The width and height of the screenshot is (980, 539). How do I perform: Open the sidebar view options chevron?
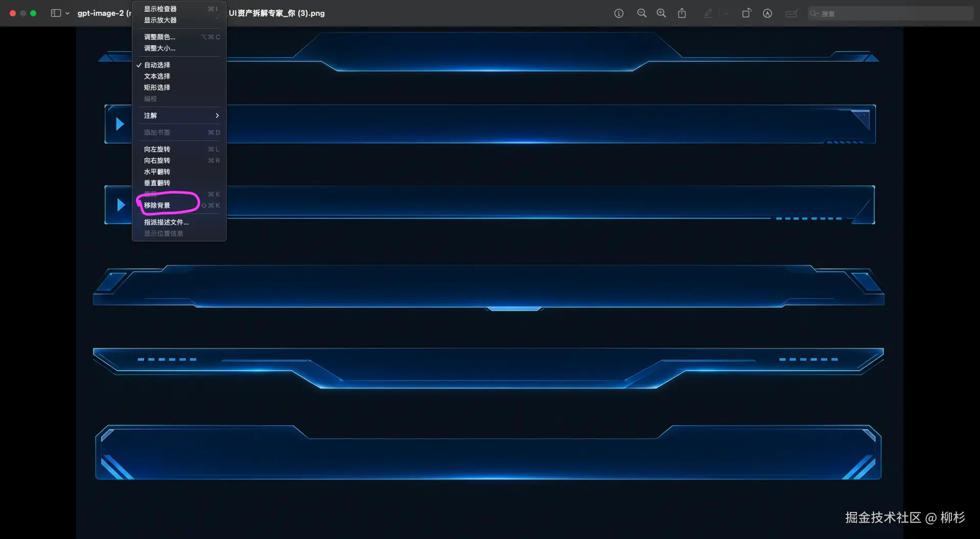pos(67,13)
